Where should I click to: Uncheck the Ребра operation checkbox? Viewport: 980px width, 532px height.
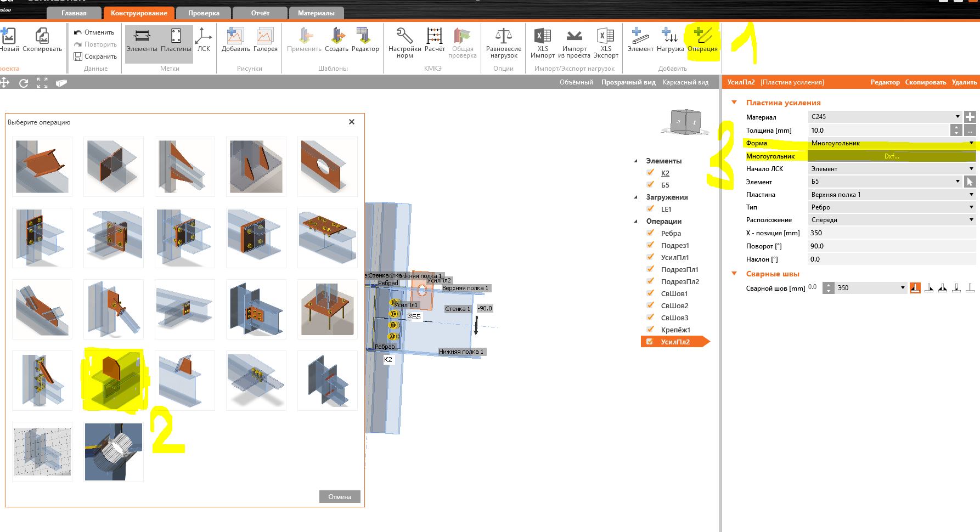click(x=650, y=233)
